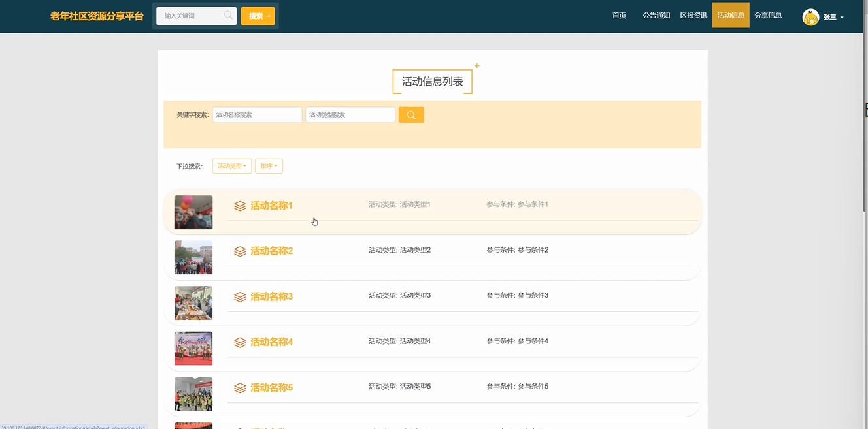Click the layers icon beside 活动名称5
Image resolution: width=868 pixels, height=429 pixels.
click(x=240, y=388)
